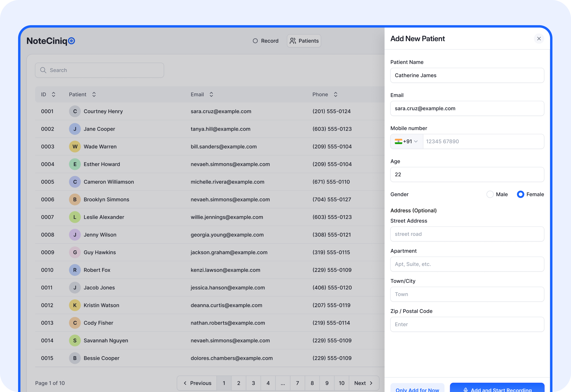This screenshot has height=392, width=571.
Task: Select the Female gender radio button
Action: tap(520, 194)
